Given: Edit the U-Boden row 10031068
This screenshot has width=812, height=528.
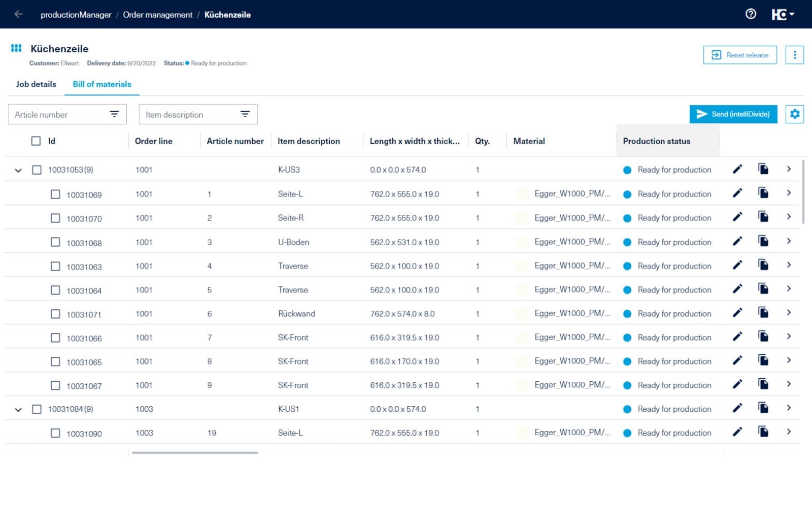Looking at the screenshot, I should 737,241.
